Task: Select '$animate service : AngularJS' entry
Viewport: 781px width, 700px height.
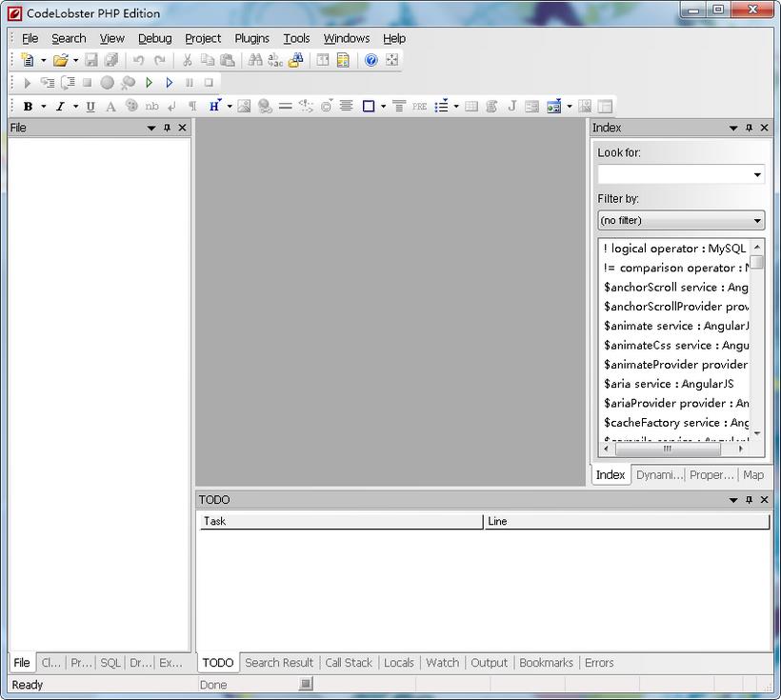Action: (x=675, y=326)
